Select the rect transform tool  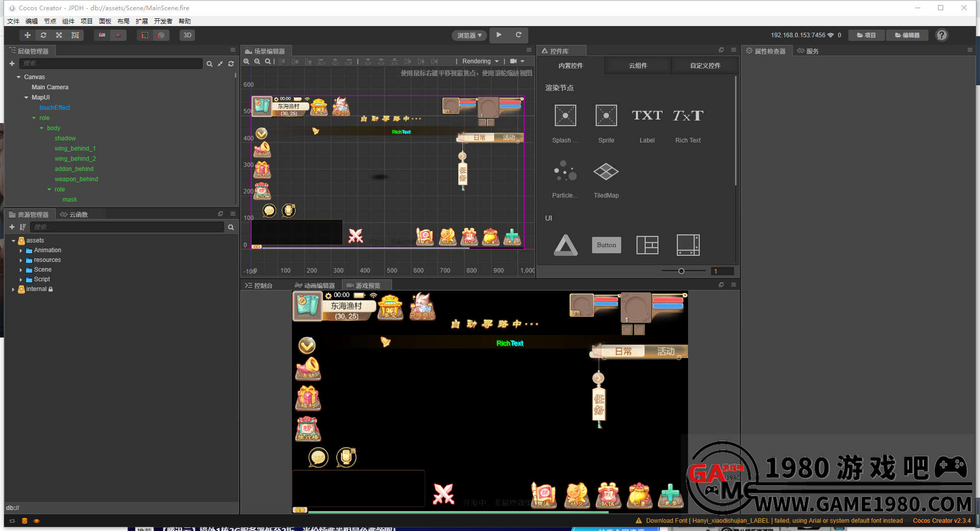point(75,35)
